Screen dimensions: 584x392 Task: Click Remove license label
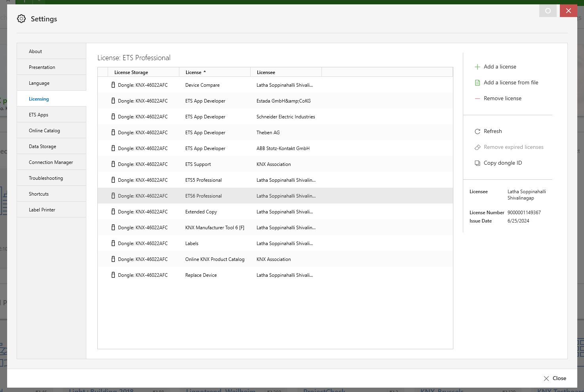[502, 98]
